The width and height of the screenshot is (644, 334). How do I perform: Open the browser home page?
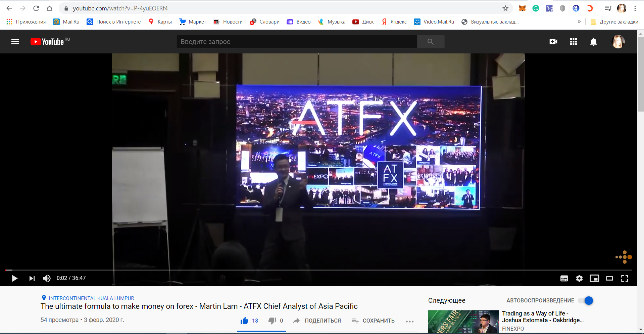point(50,8)
